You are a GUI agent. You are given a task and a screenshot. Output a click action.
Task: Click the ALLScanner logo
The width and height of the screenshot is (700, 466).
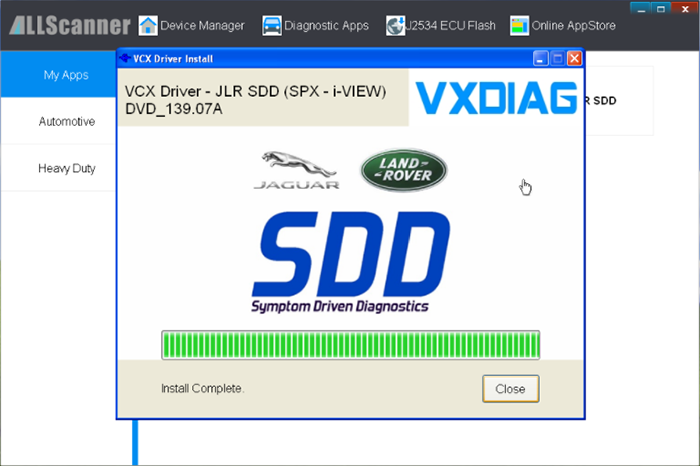[x=70, y=26]
